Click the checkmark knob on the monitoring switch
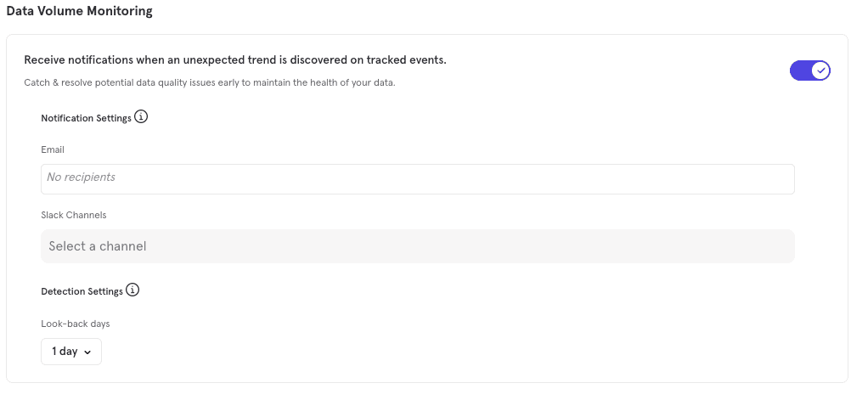The height and width of the screenshot is (400, 868). (x=820, y=70)
